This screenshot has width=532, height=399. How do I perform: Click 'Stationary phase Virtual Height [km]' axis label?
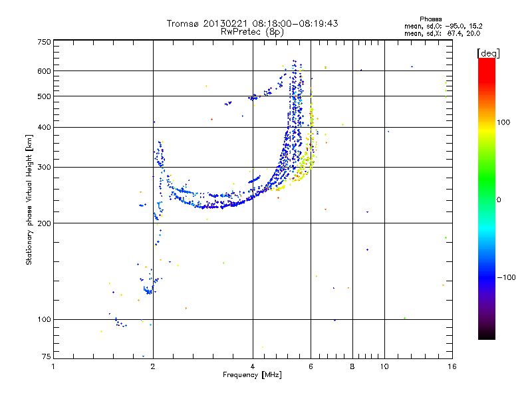[29, 200]
